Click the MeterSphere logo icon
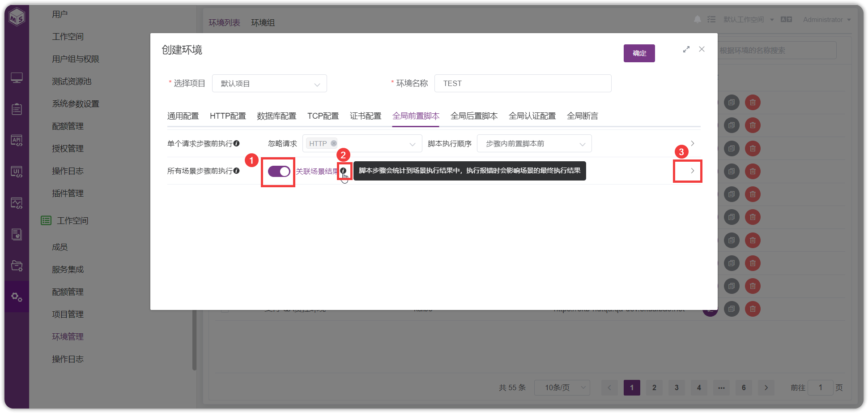868x413 pixels. point(17,17)
